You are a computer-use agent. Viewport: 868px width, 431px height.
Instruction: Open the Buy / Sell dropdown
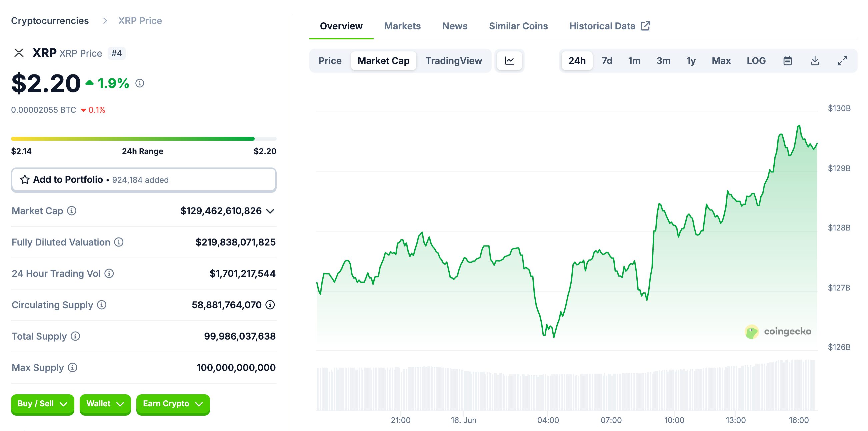click(x=42, y=404)
